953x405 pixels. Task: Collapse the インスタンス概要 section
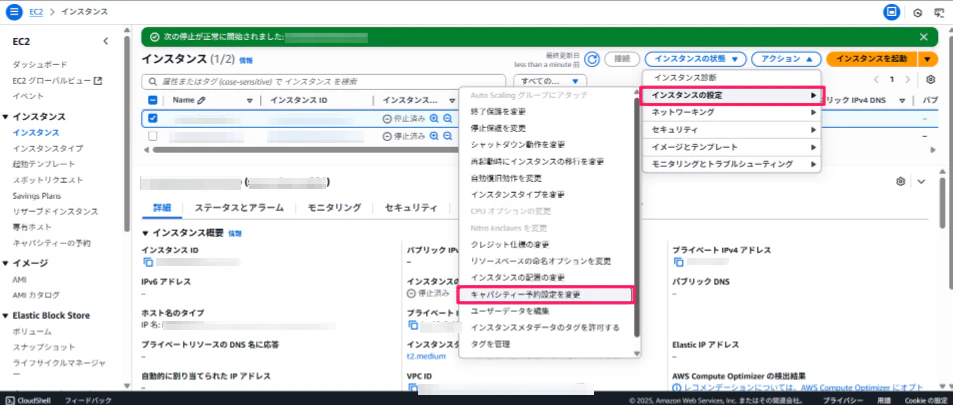click(x=145, y=233)
